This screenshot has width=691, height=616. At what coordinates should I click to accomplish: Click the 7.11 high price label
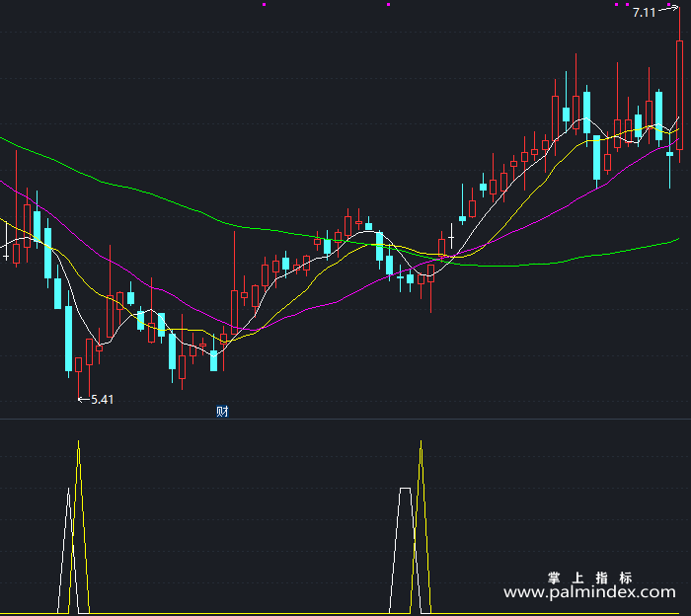coord(645,13)
